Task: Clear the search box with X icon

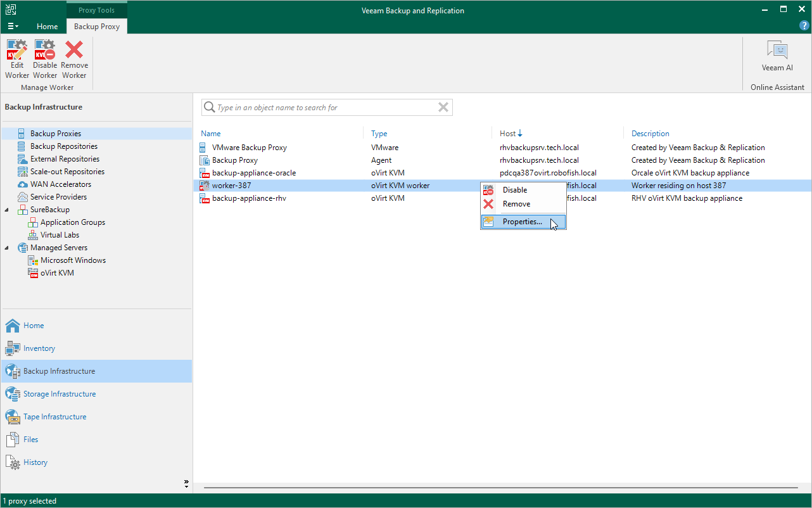Action: point(443,108)
